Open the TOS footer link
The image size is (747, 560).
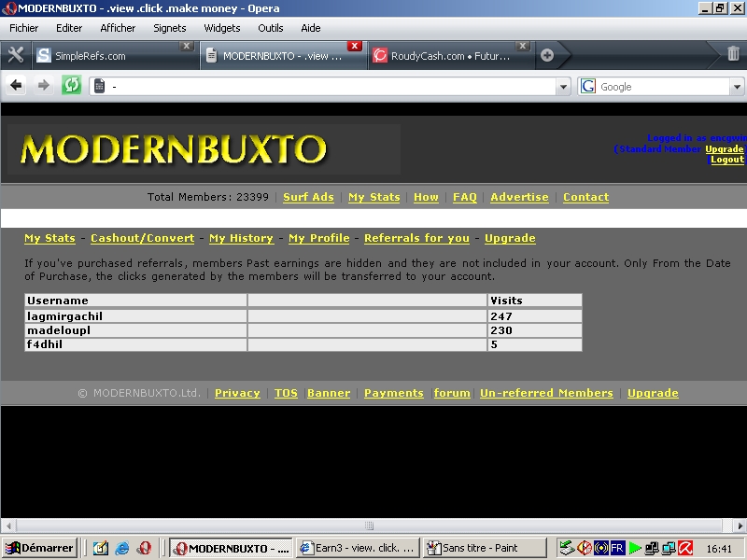click(x=286, y=393)
